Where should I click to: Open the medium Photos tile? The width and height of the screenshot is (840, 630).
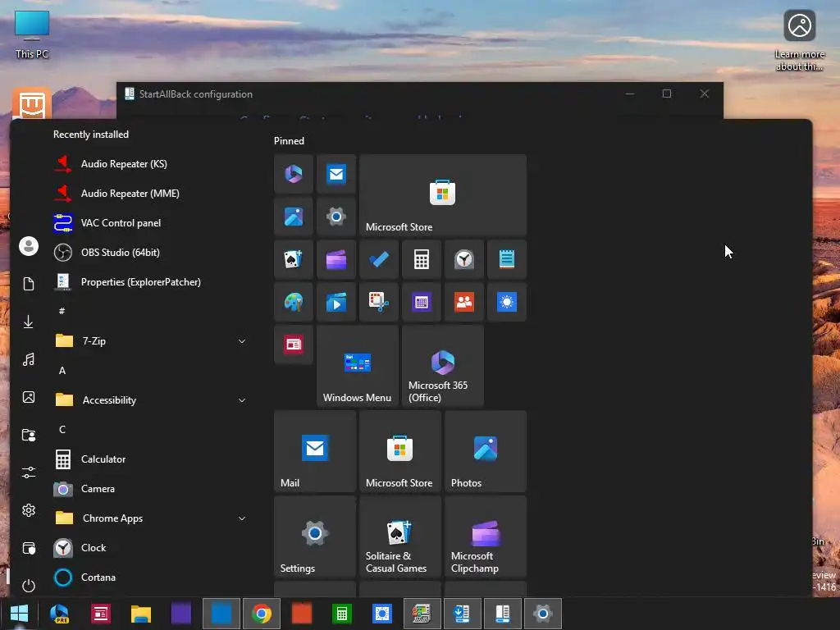coord(486,451)
